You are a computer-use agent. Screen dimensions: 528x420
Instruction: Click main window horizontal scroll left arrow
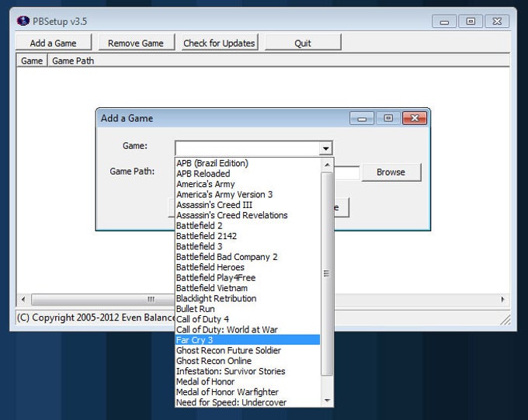(x=23, y=299)
